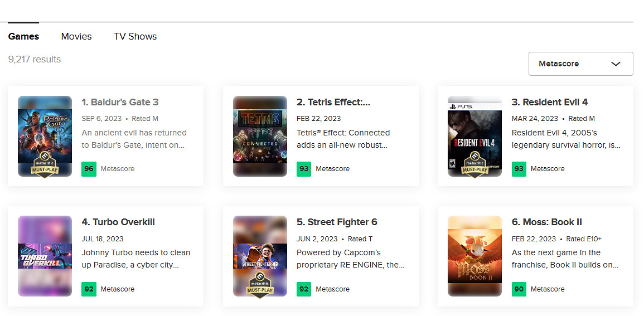The width and height of the screenshot is (644, 316).
Task: Open the Turbo Overkill title link
Action: pos(118,222)
